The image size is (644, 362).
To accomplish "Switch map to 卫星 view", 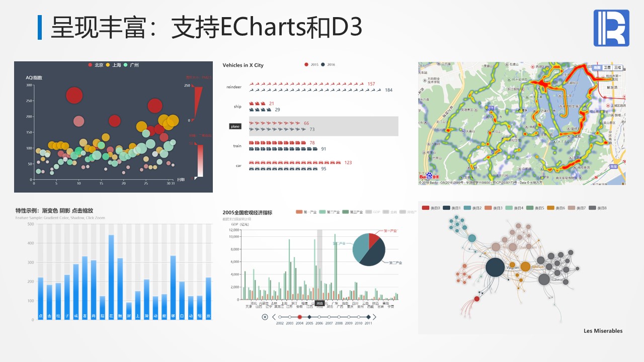I will [607, 67].
